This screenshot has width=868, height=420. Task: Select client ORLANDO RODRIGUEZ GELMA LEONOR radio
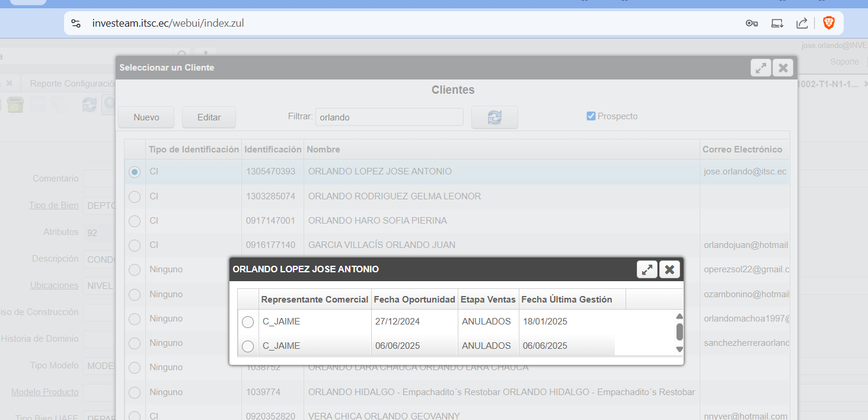point(135,196)
